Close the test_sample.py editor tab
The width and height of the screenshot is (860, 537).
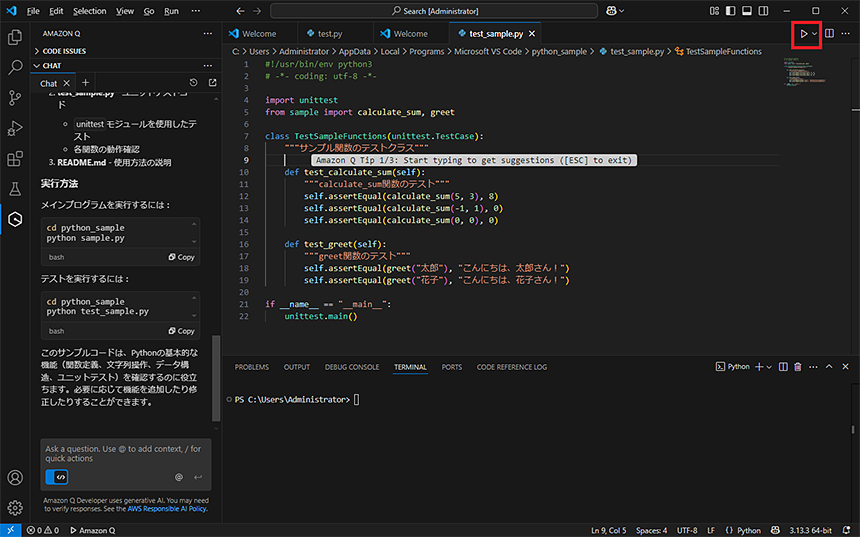(531, 34)
